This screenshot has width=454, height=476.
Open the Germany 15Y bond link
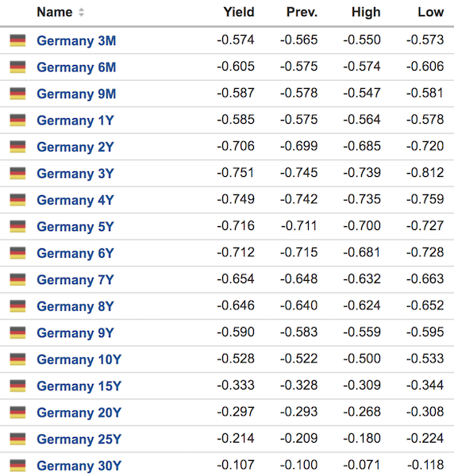click(x=79, y=386)
